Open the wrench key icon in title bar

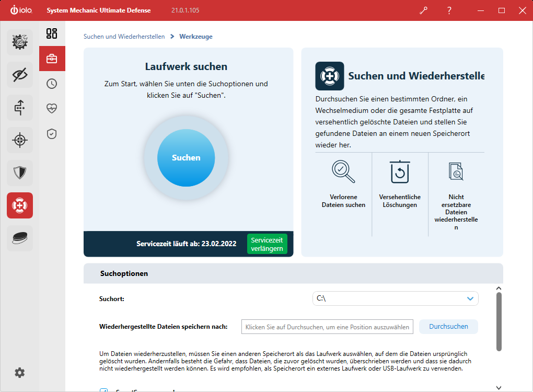424,10
